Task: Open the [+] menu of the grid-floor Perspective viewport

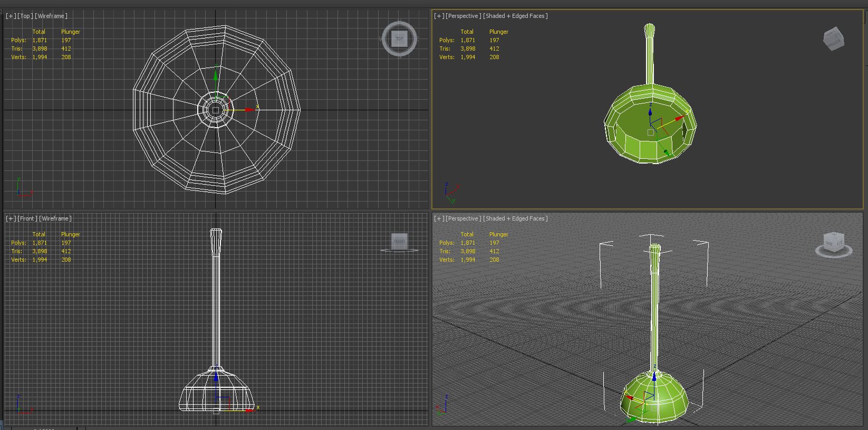Action: point(439,218)
